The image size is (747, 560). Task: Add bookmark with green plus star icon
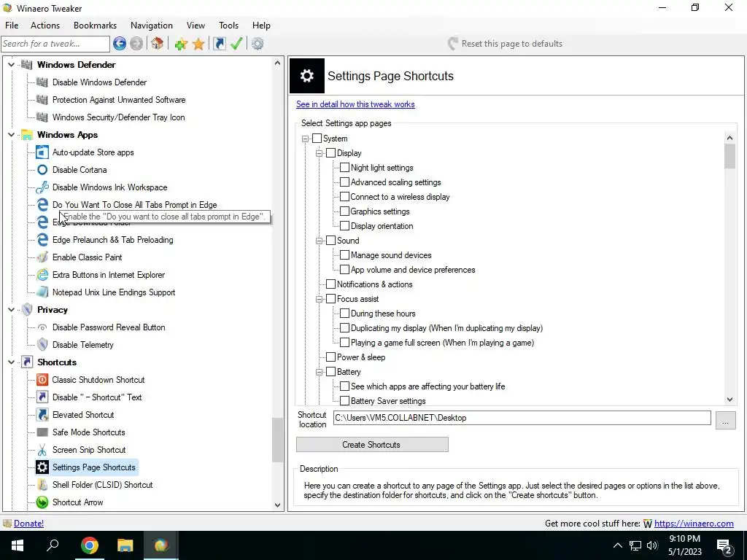coord(181,44)
